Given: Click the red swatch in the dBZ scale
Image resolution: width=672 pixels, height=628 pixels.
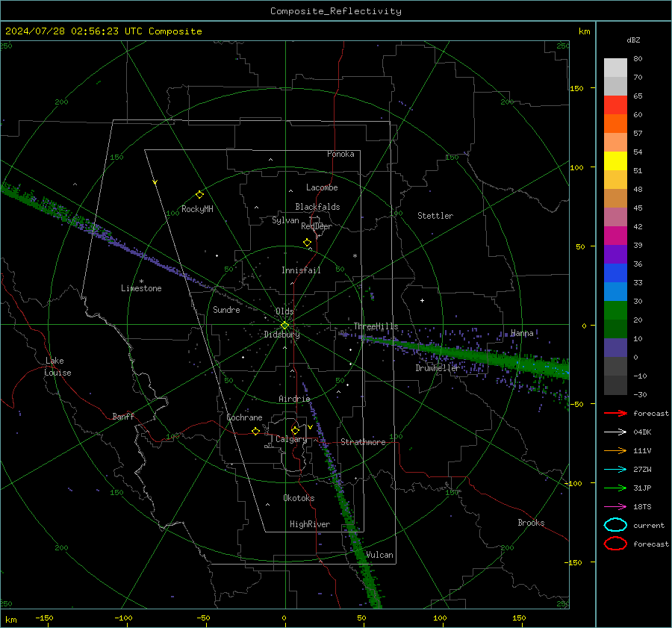Looking at the screenshot, I should [x=615, y=105].
